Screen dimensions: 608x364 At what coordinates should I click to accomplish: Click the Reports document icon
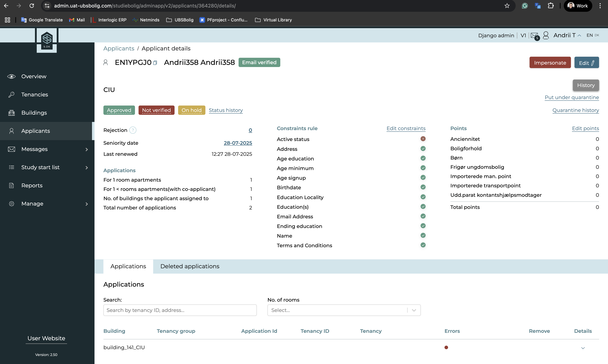tap(11, 186)
